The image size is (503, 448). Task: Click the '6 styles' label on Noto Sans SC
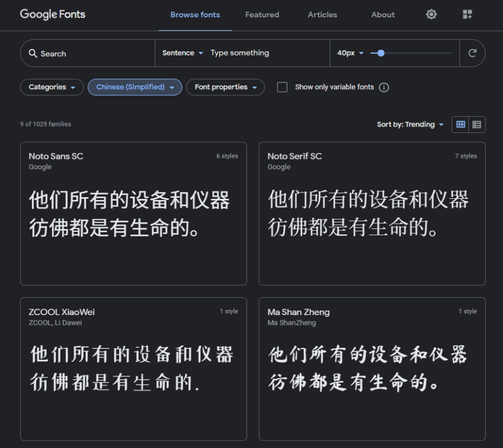(x=227, y=156)
